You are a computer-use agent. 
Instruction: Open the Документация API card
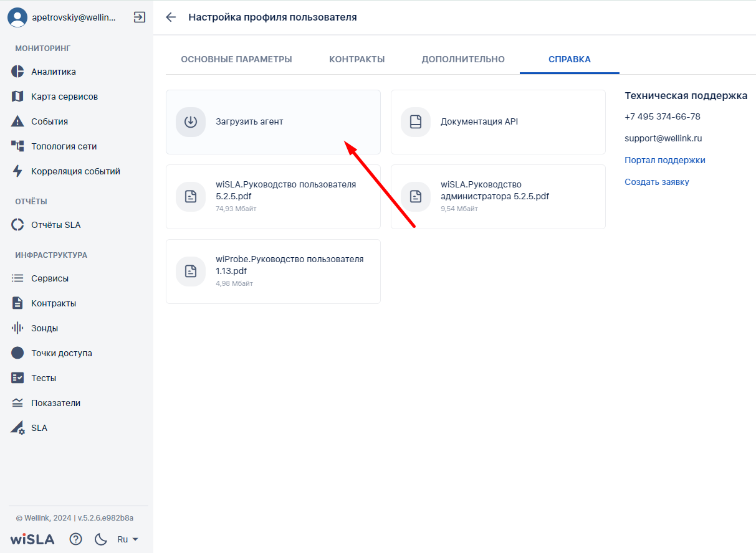point(498,122)
